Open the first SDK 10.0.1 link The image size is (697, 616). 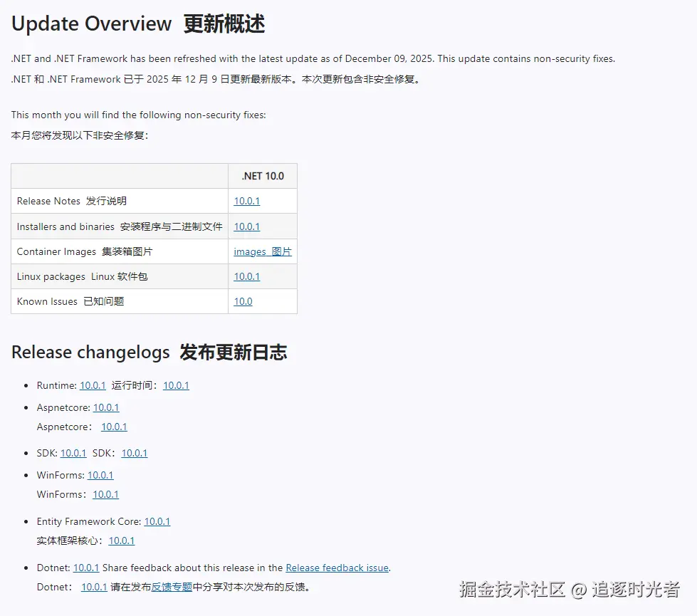(73, 453)
